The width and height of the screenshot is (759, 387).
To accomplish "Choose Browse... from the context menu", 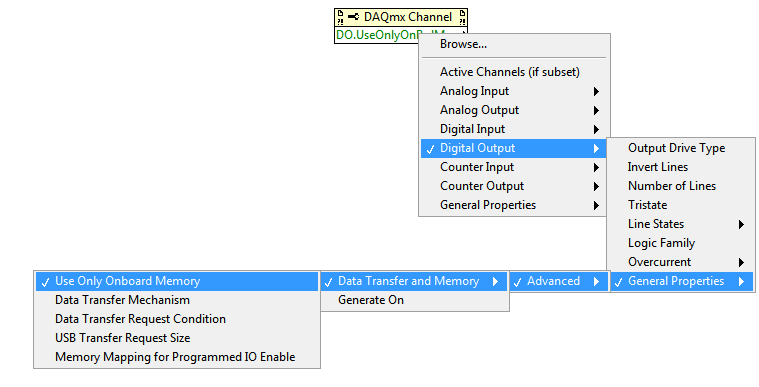I will (x=514, y=44).
